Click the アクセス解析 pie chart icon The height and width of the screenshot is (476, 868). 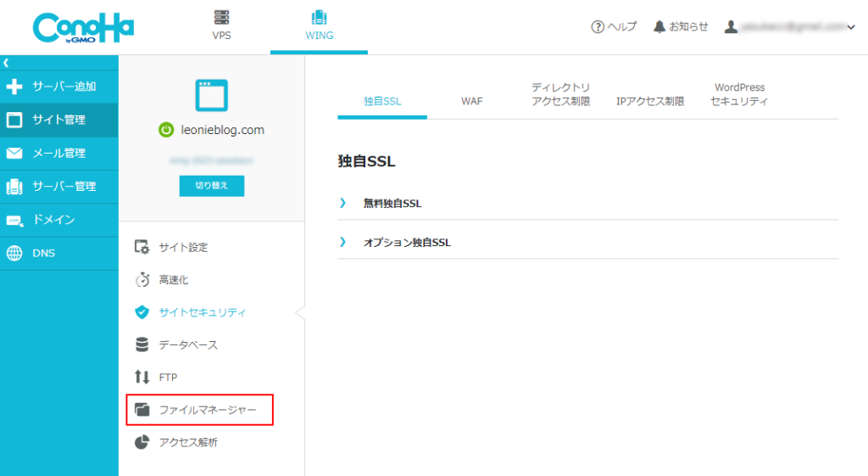coord(142,442)
